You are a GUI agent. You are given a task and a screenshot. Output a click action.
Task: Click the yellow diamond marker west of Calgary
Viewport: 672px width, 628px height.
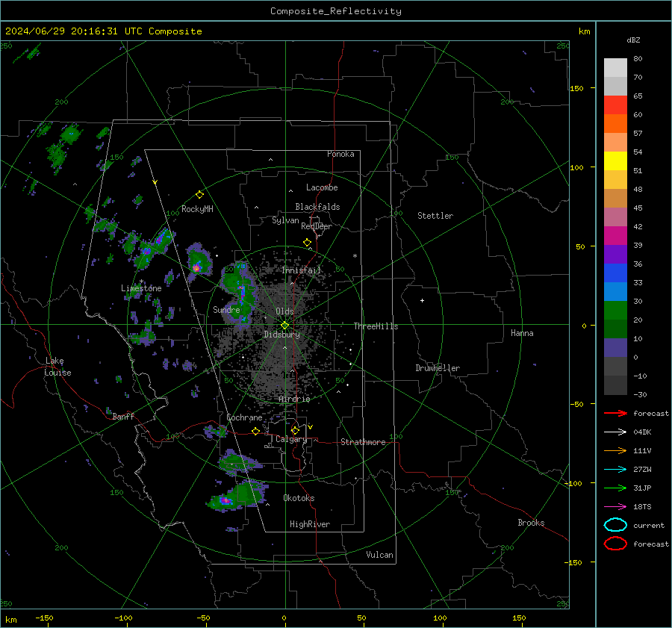coord(256,431)
